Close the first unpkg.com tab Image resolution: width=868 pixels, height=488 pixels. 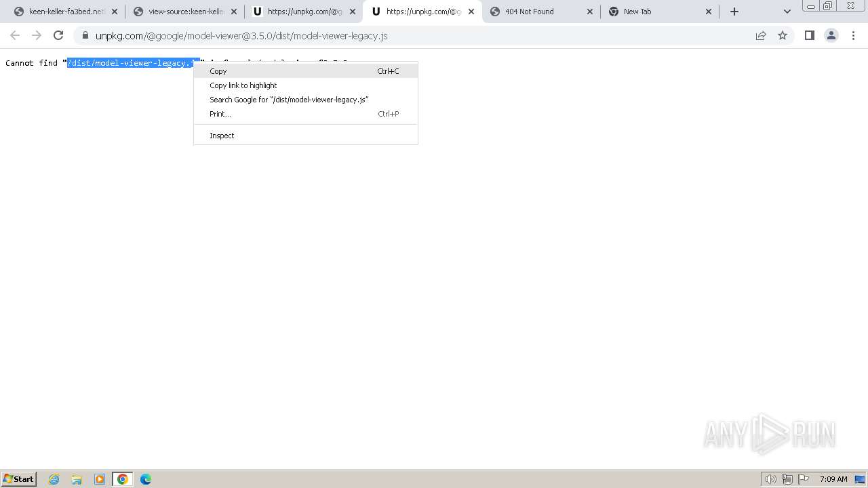tap(353, 12)
